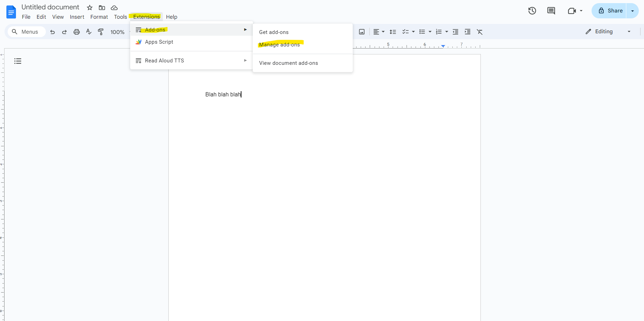The image size is (644, 321).
Task: Click the Insert image icon
Action: (362, 32)
